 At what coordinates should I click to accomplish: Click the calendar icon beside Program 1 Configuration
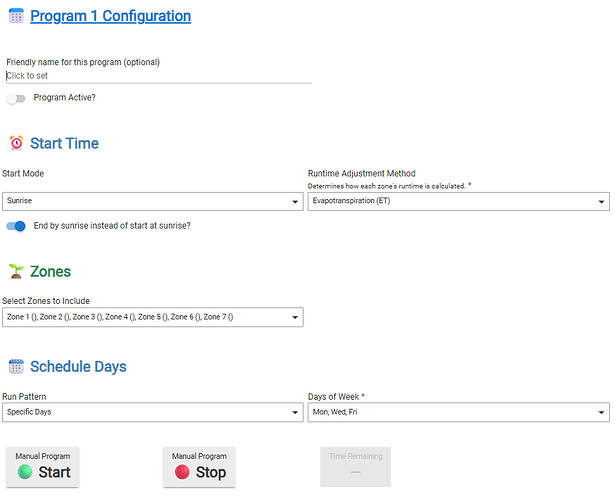(16, 16)
